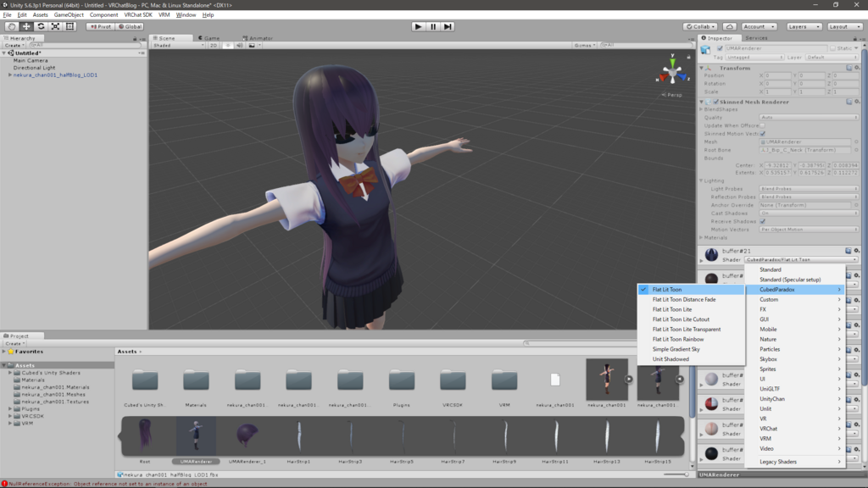Open the Layout dropdown
The height and width of the screenshot is (488, 868).
845,26
